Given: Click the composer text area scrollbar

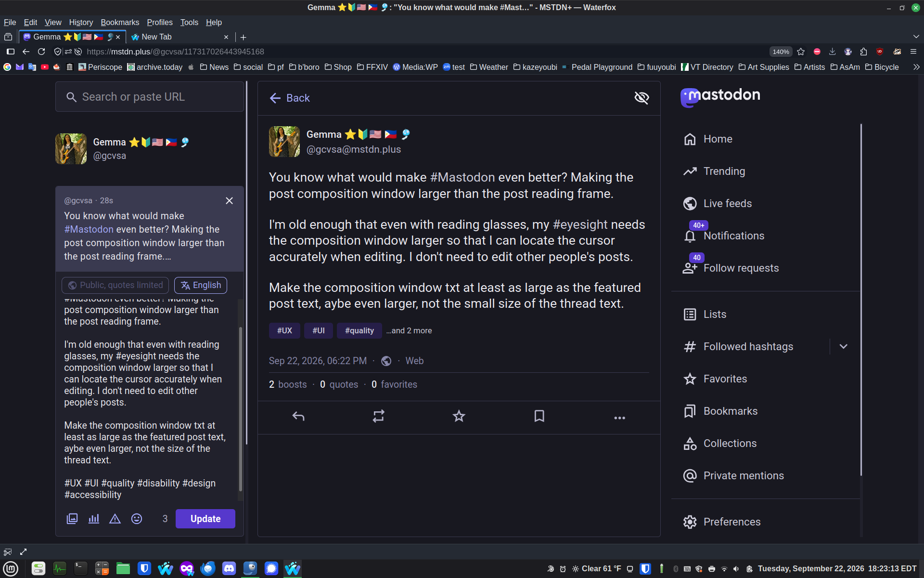Looking at the screenshot, I should click(240, 409).
